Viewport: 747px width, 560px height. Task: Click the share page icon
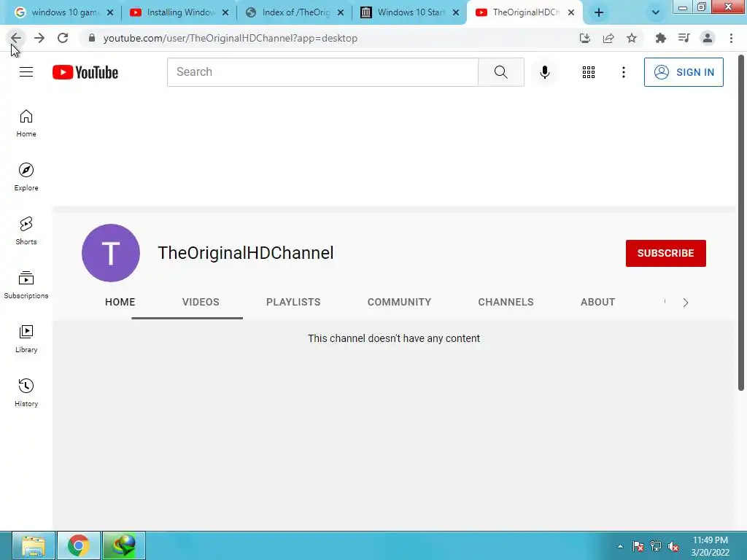tap(608, 38)
